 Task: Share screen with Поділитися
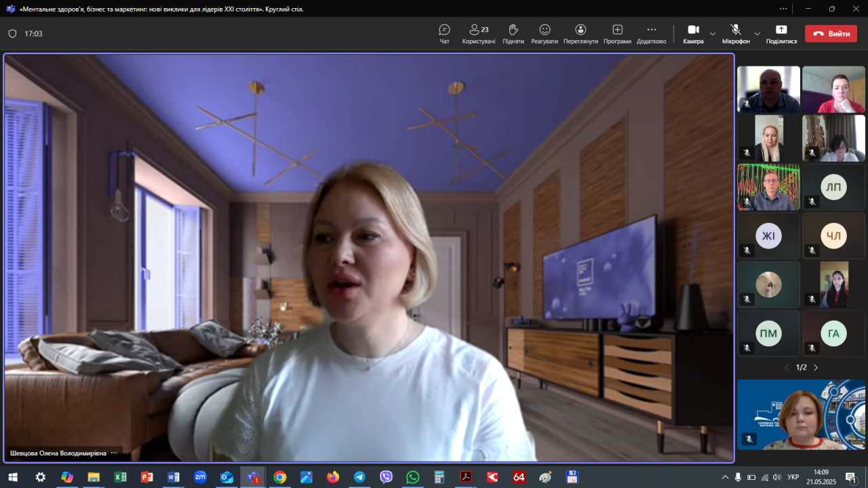pyautogui.click(x=781, y=34)
